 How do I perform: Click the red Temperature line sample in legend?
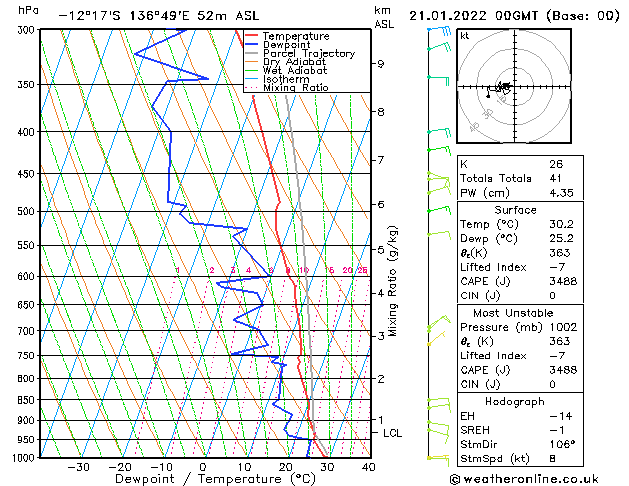(251, 36)
